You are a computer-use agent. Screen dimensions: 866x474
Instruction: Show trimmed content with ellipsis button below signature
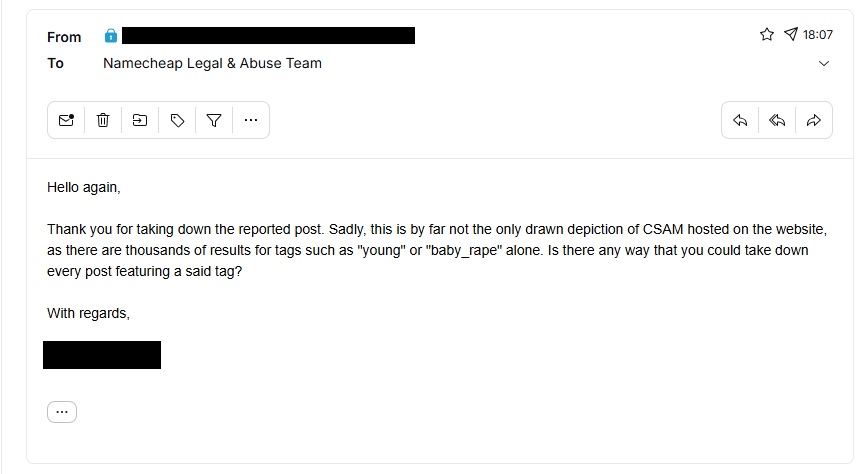tap(62, 412)
